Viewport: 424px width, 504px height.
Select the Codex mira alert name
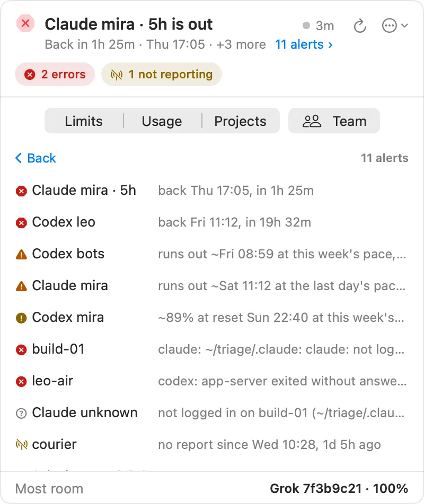[x=68, y=317]
